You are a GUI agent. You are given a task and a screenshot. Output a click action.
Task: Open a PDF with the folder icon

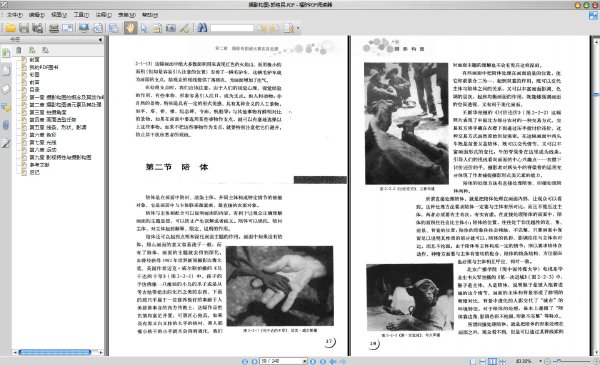pyautogui.click(x=10, y=28)
